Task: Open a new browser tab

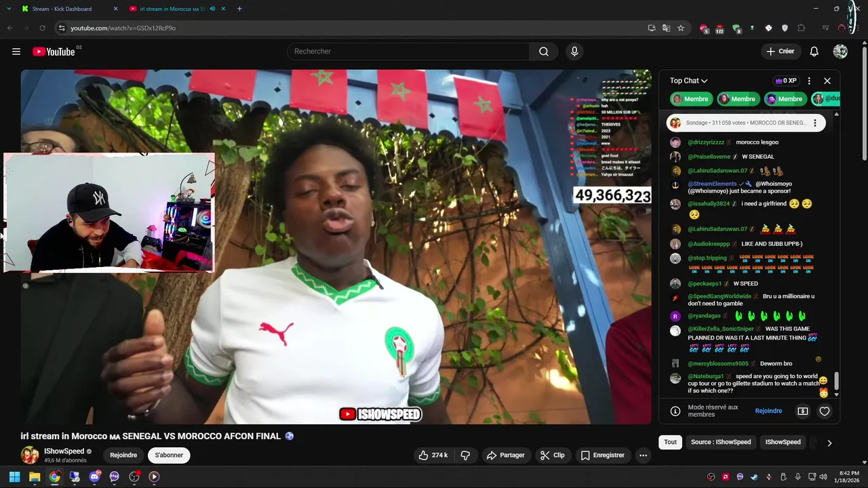Action: click(x=239, y=9)
